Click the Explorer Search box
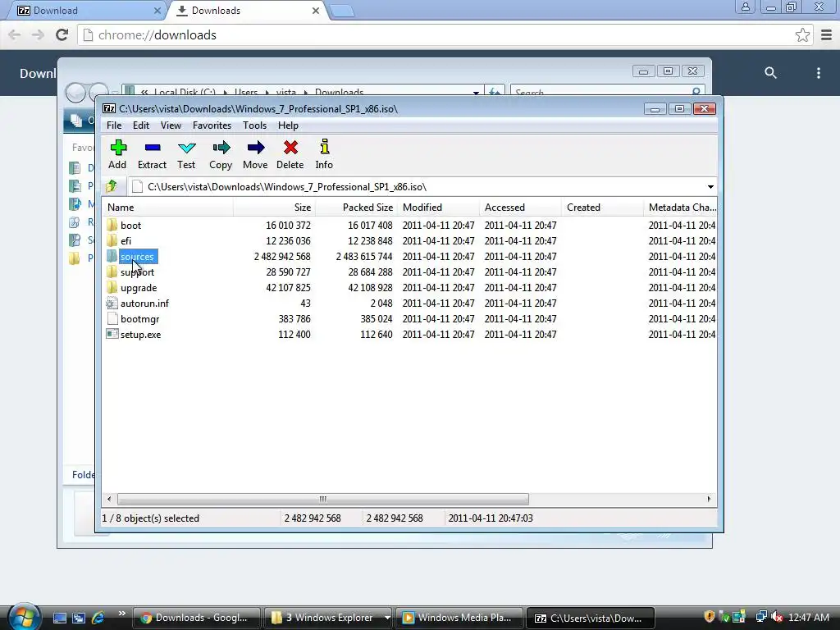The width and height of the screenshot is (840, 630). (607, 92)
